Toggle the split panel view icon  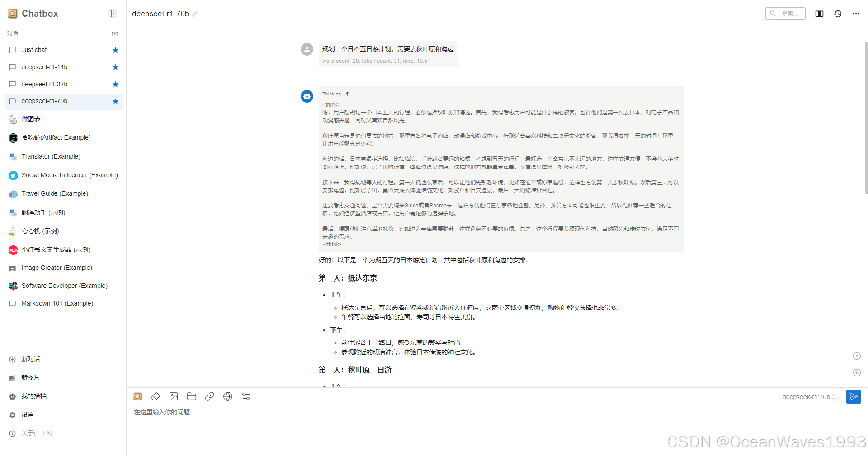coord(819,14)
